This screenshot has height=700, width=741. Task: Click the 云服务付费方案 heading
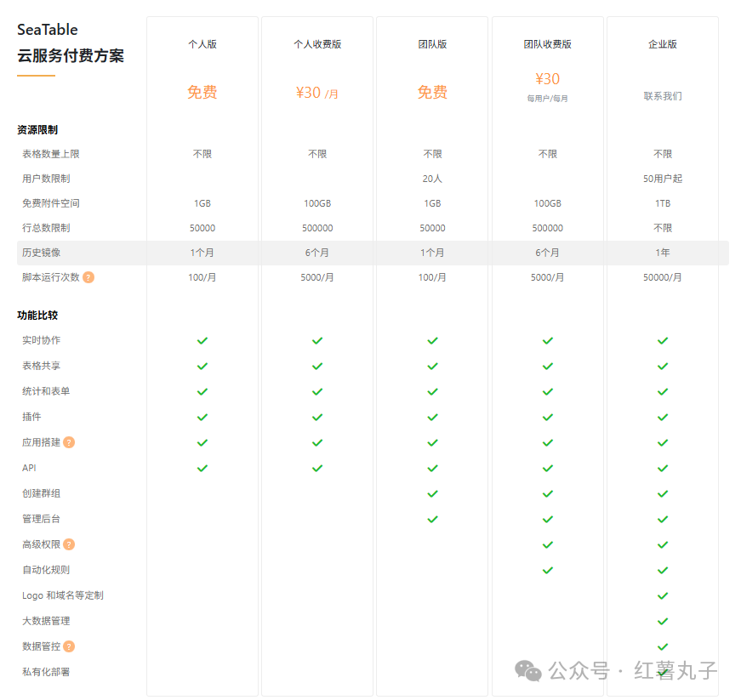coord(71,56)
